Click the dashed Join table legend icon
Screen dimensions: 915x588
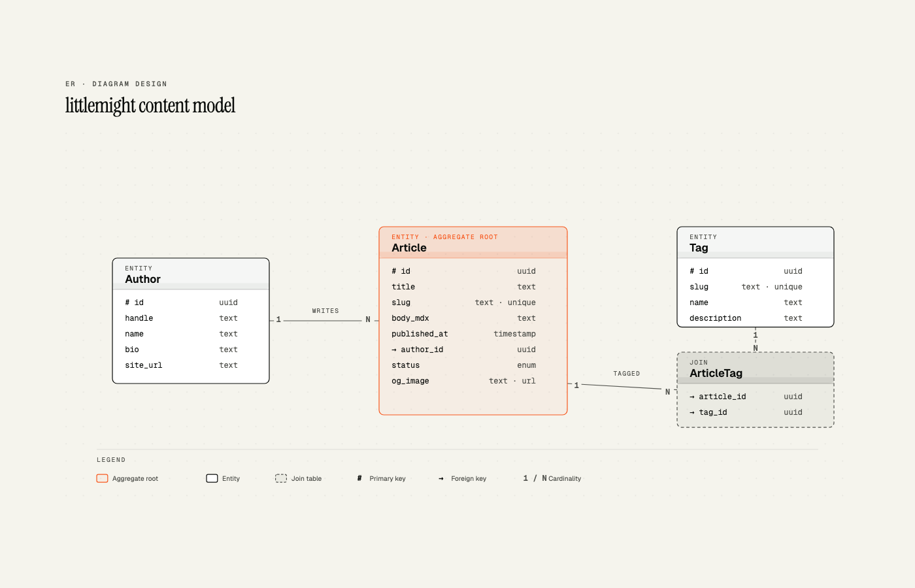click(x=281, y=478)
